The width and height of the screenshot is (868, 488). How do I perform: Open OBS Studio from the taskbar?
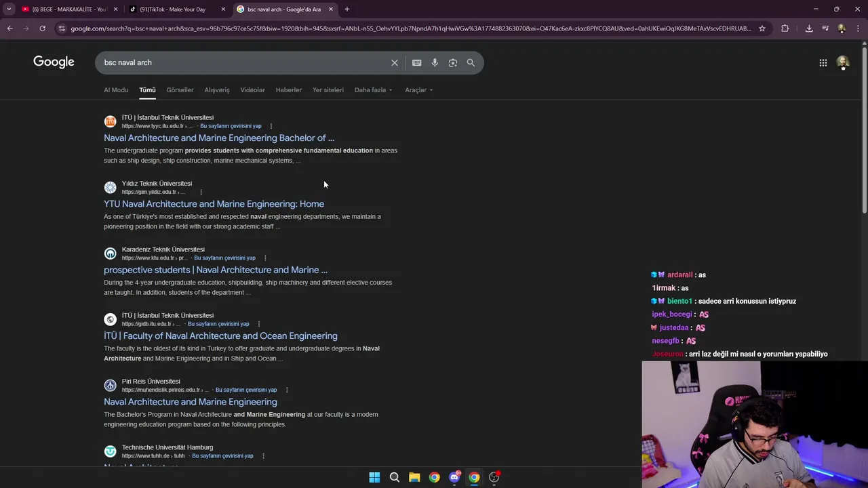point(494,477)
